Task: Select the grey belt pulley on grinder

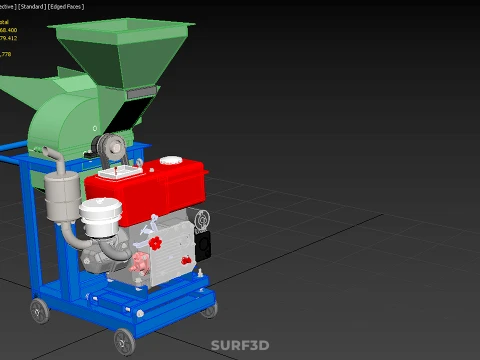Action: coord(114,146)
